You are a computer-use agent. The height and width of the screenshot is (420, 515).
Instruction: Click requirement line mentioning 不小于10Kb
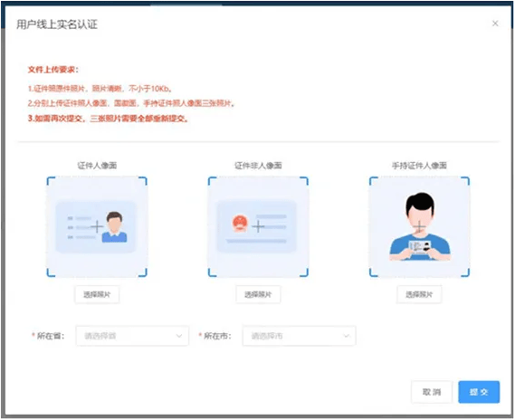pos(100,89)
